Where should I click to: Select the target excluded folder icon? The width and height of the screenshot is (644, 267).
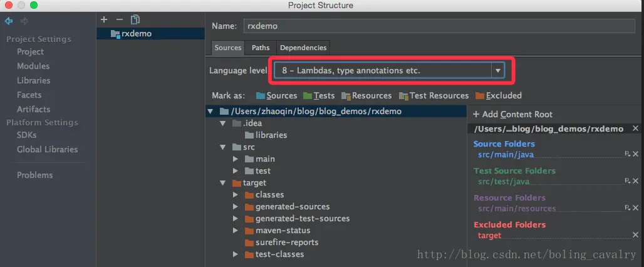pyautogui.click(x=237, y=183)
